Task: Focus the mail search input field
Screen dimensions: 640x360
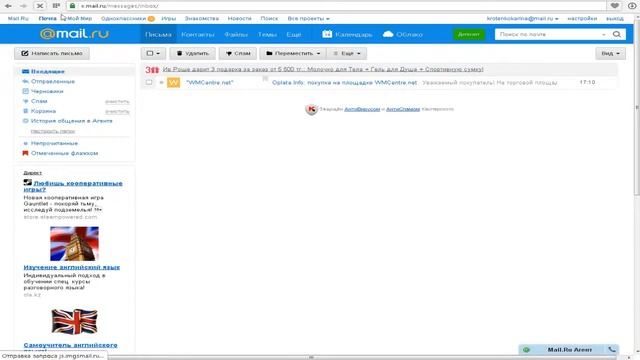Action: tap(547, 34)
